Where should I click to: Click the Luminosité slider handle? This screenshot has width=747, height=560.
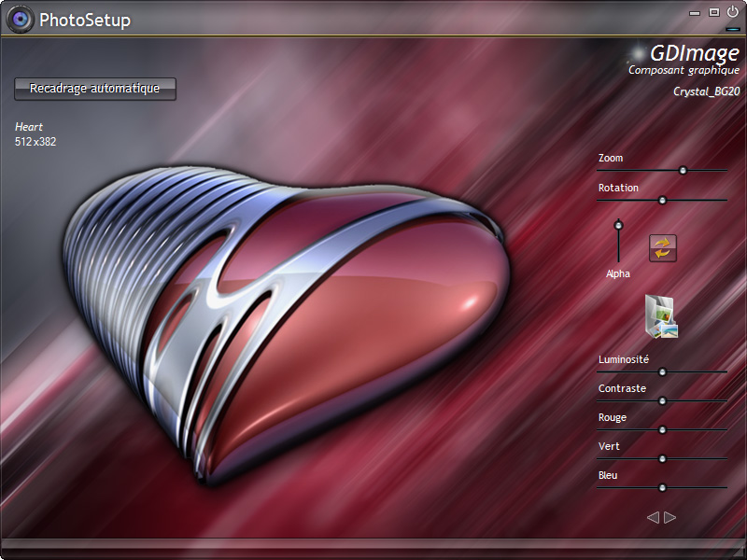tap(662, 371)
